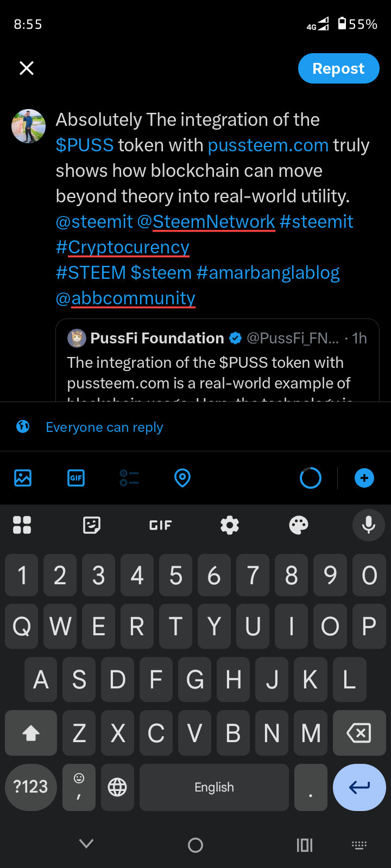The image size is (391, 868).
Task: Open keyboard theme palette icon
Action: click(x=299, y=525)
